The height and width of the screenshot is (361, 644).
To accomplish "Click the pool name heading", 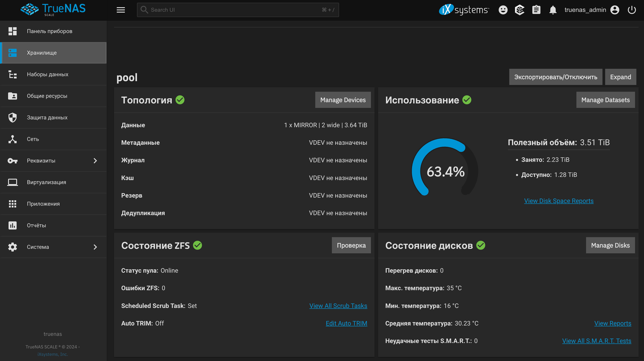I will point(127,78).
